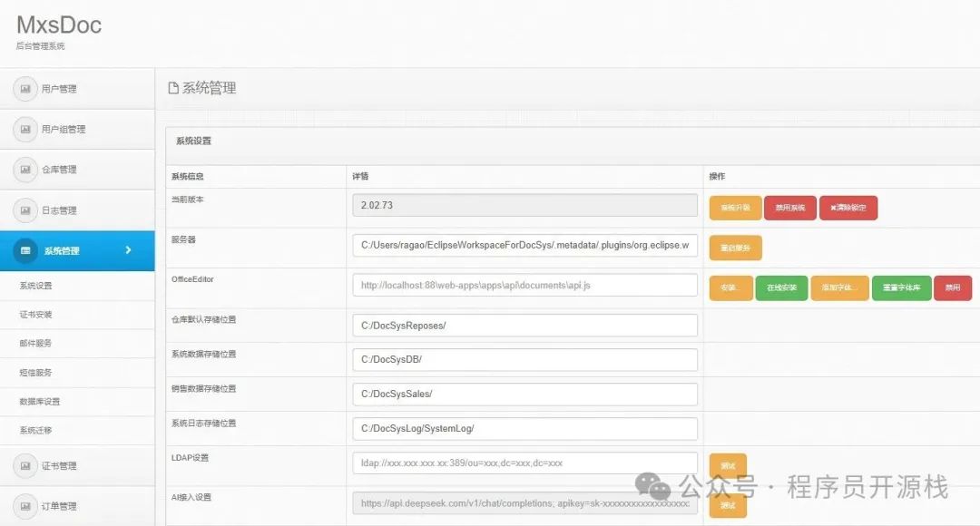980x526 pixels.
Task: Click the 证书管理 sidebar icon
Action: tap(25, 466)
